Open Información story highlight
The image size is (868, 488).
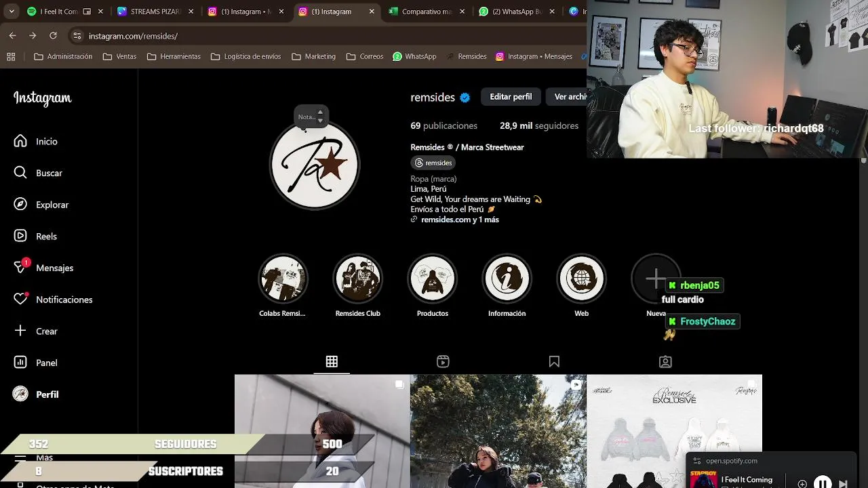pyautogui.click(x=507, y=278)
